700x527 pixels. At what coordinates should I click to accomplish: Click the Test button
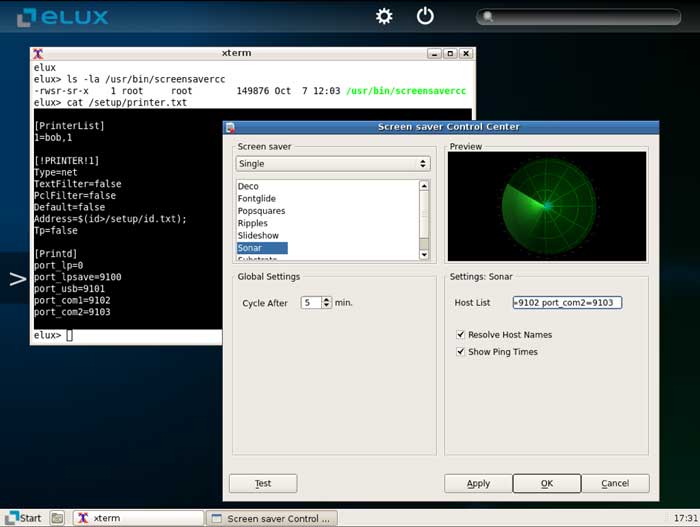point(263,483)
